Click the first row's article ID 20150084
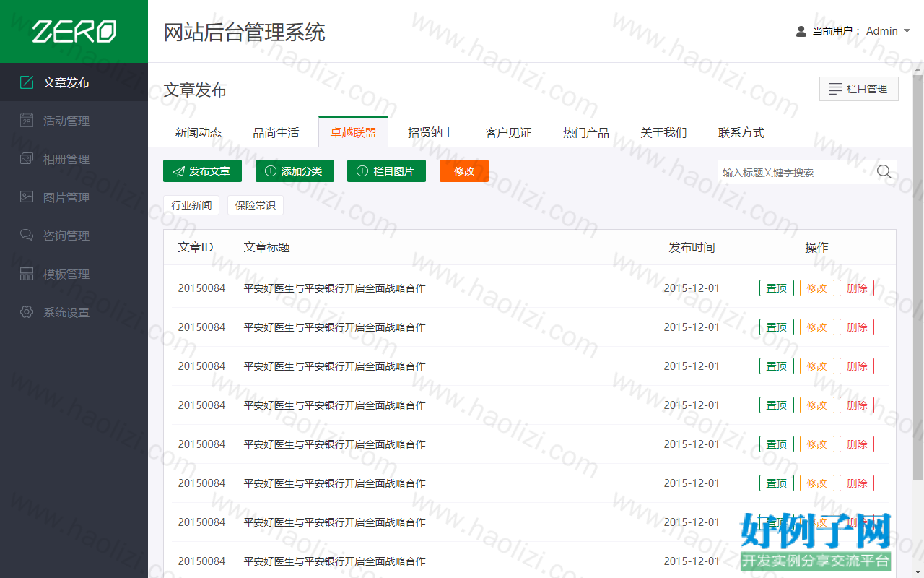 pos(201,288)
